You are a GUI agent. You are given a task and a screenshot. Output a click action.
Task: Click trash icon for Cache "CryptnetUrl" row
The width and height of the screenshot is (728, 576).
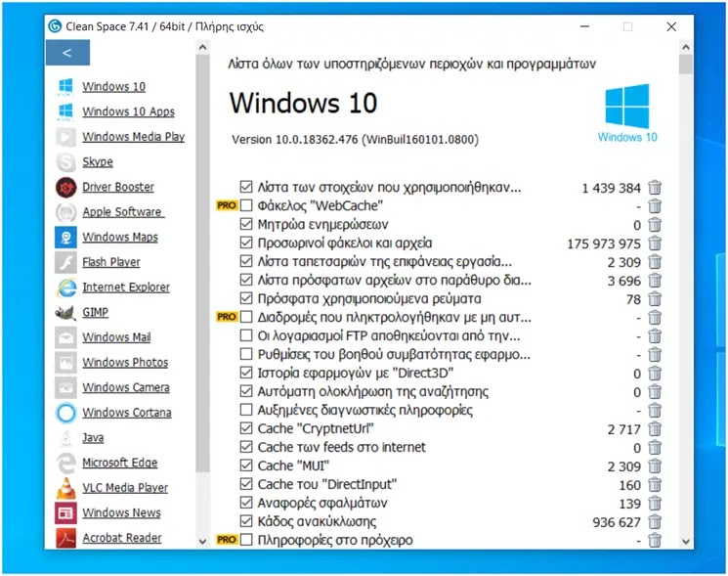pyautogui.click(x=655, y=428)
